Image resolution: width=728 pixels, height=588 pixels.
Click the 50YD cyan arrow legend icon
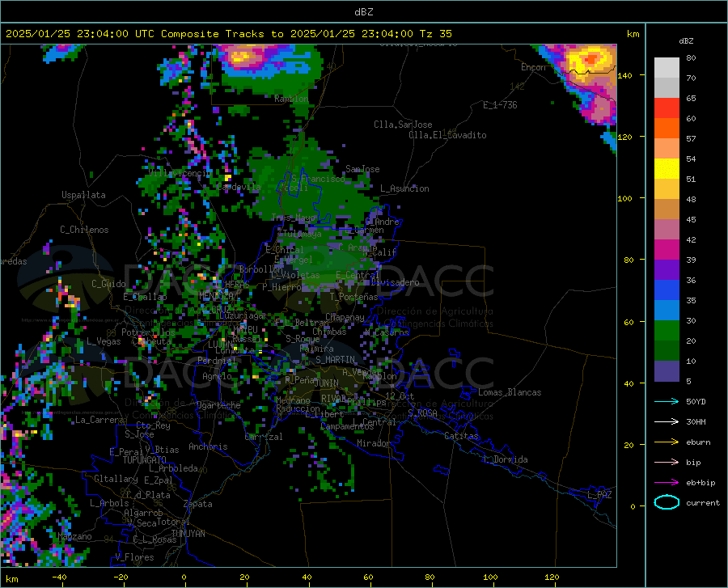(x=667, y=401)
